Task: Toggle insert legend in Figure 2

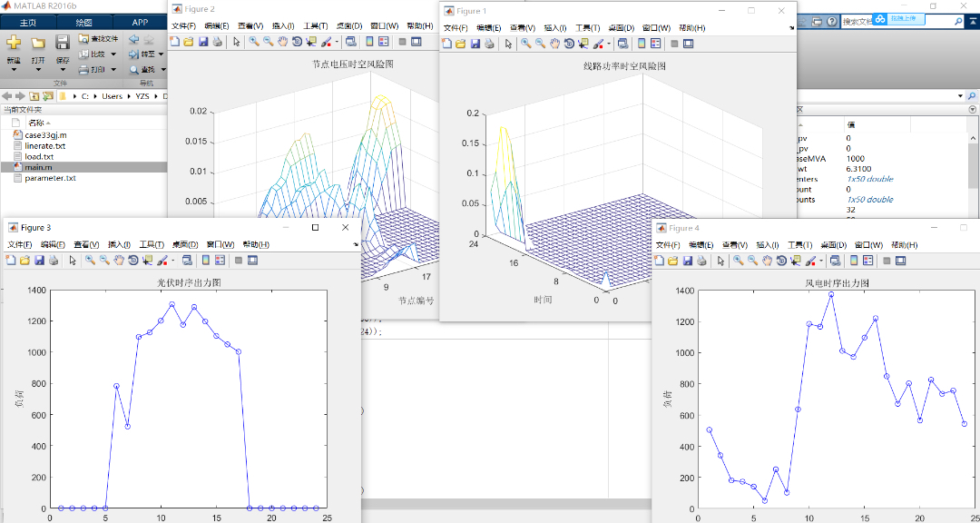Action: point(384,42)
